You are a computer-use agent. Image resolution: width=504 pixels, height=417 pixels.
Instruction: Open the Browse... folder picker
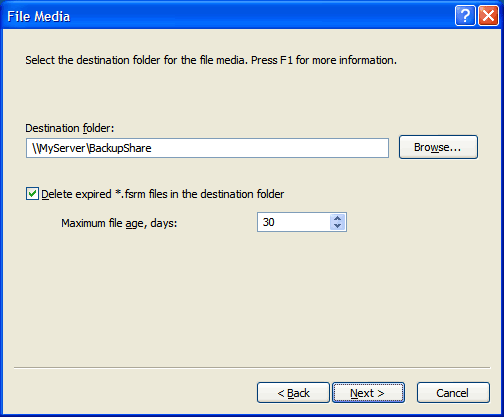pos(438,147)
